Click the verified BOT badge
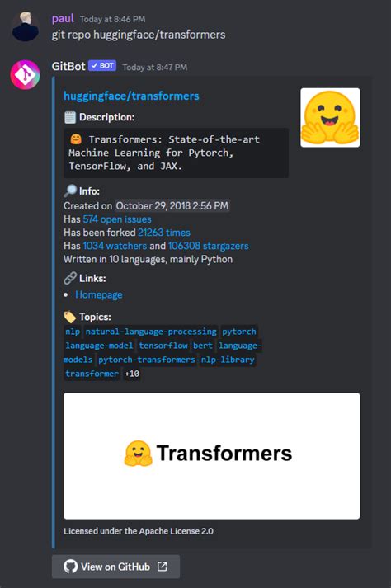391x588 pixels. click(x=102, y=66)
